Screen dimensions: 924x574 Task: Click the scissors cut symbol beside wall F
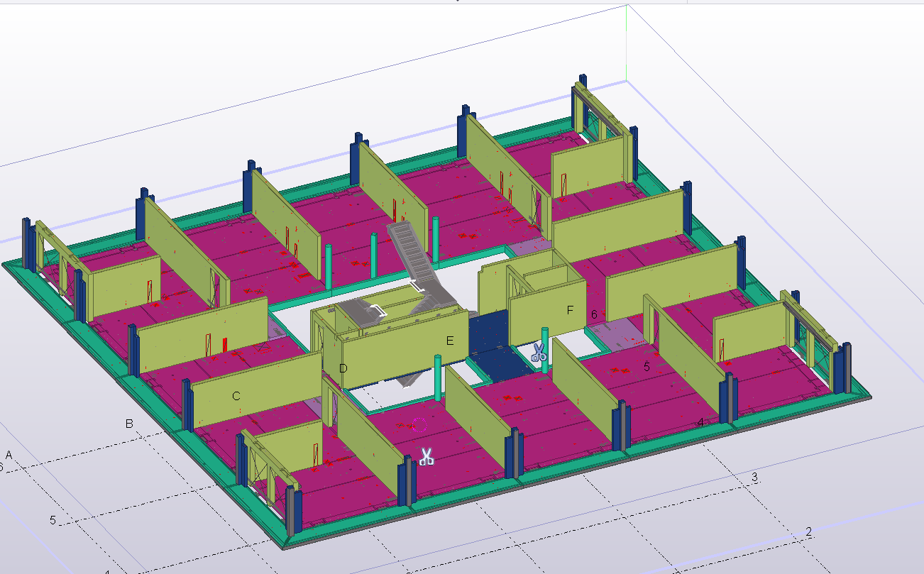(539, 352)
